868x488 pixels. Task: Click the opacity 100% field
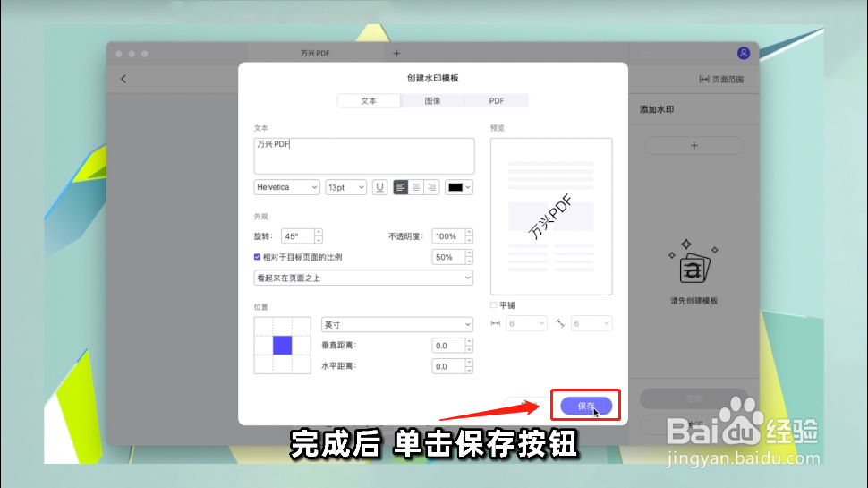[x=447, y=236]
